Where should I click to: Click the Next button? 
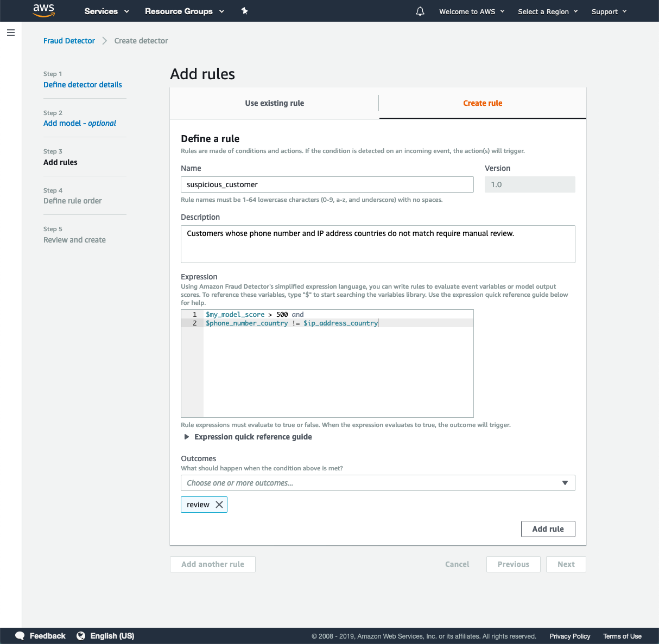tap(566, 564)
